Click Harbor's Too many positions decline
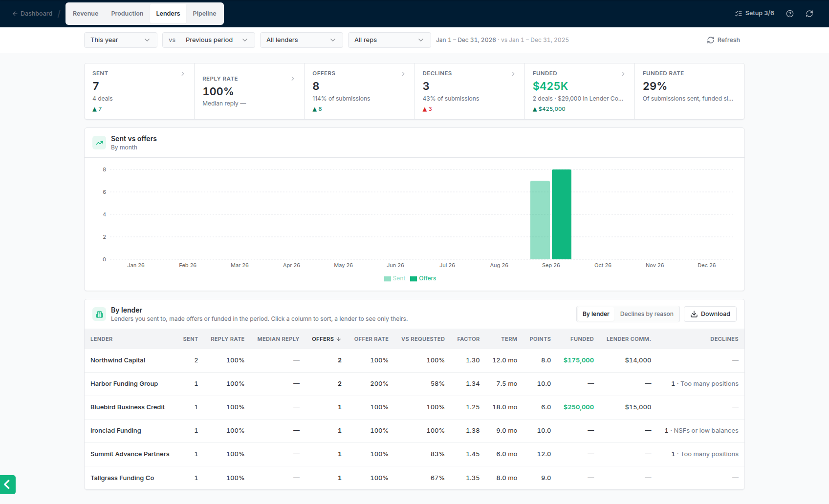The height and width of the screenshot is (504, 829). pyautogui.click(x=705, y=384)
